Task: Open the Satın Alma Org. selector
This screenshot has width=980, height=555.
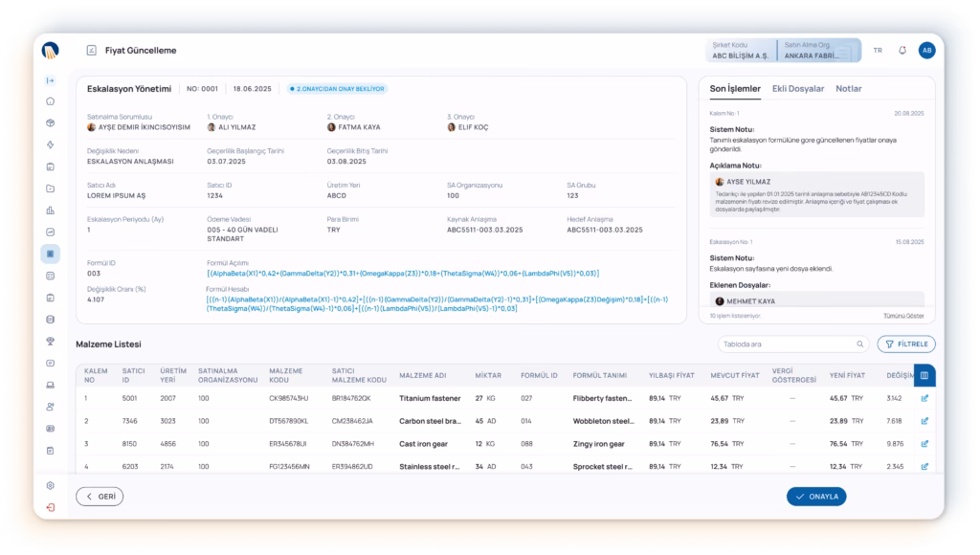Action: coord(815,51)
